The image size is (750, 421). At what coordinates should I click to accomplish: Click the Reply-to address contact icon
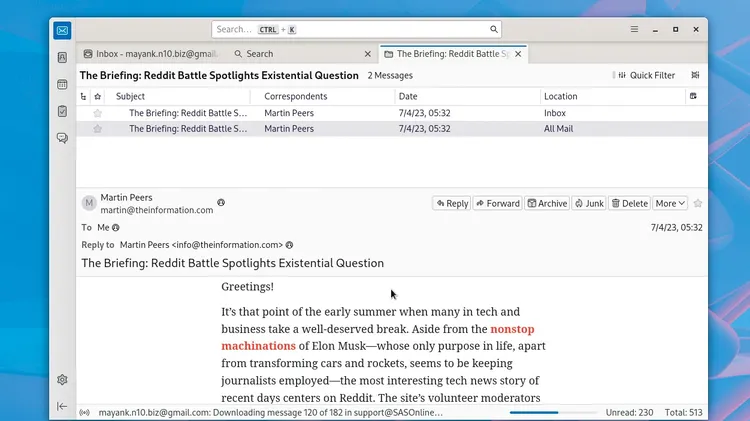(x=289, y=245)
